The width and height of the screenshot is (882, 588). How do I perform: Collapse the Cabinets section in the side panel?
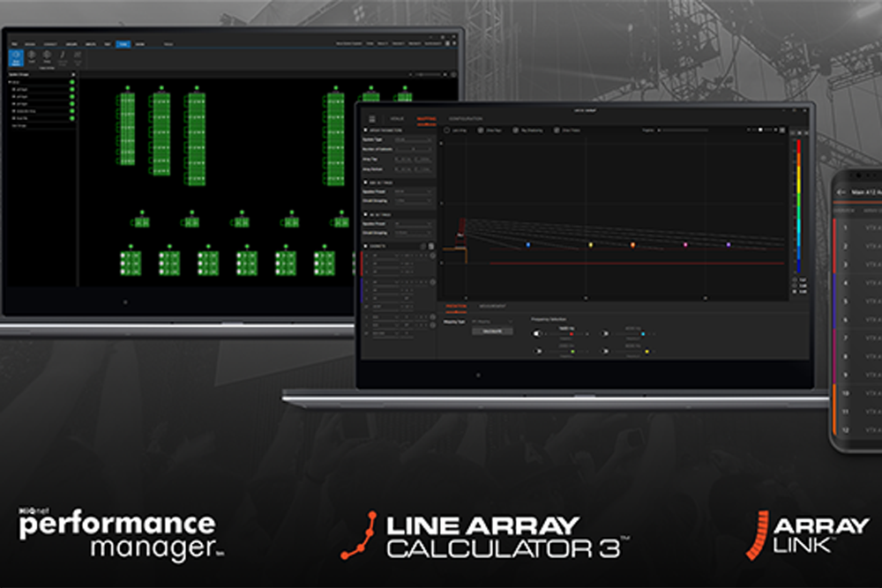pyautogui.click(x=366, y=246)
